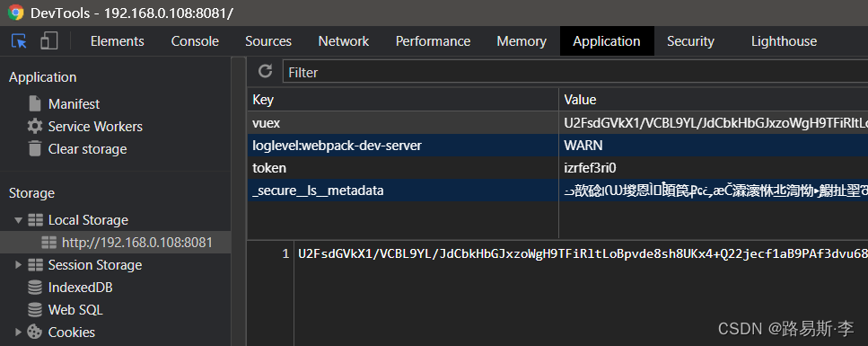
Task: Click the Clear storage trash icon
Action: pos(35,148)
